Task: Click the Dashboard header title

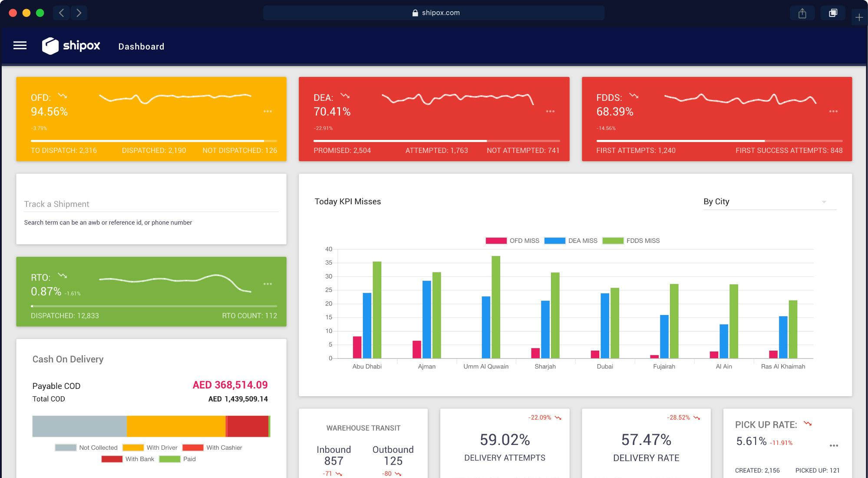Action: click(x=141, y=46)
